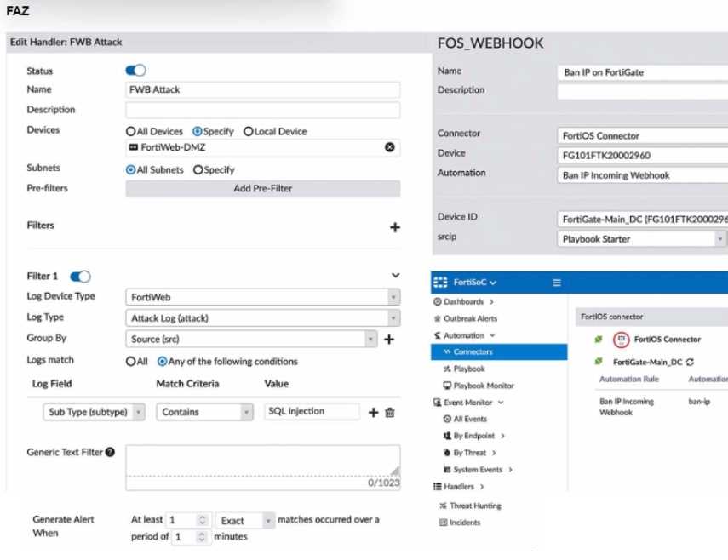The image size is (728, 560).
Task: Open the Log Device Type dropdown
Action: [x=262, y=297]
